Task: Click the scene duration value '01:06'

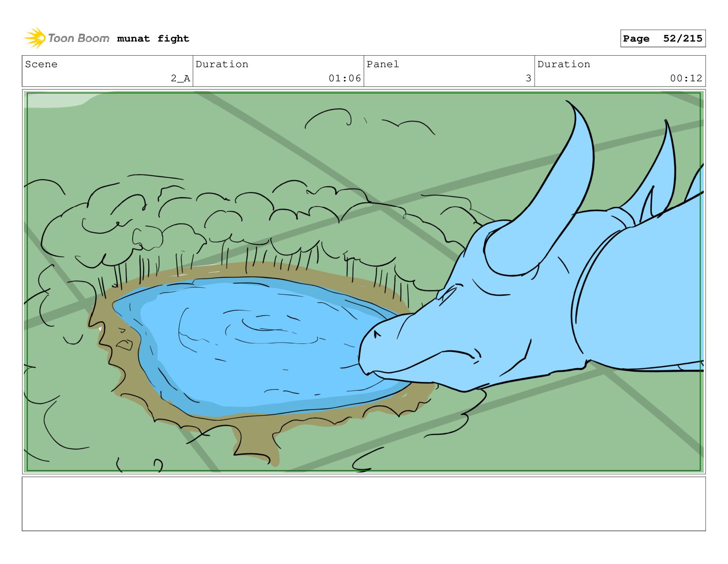Action: pyautogui.click(x=345, y=78)
